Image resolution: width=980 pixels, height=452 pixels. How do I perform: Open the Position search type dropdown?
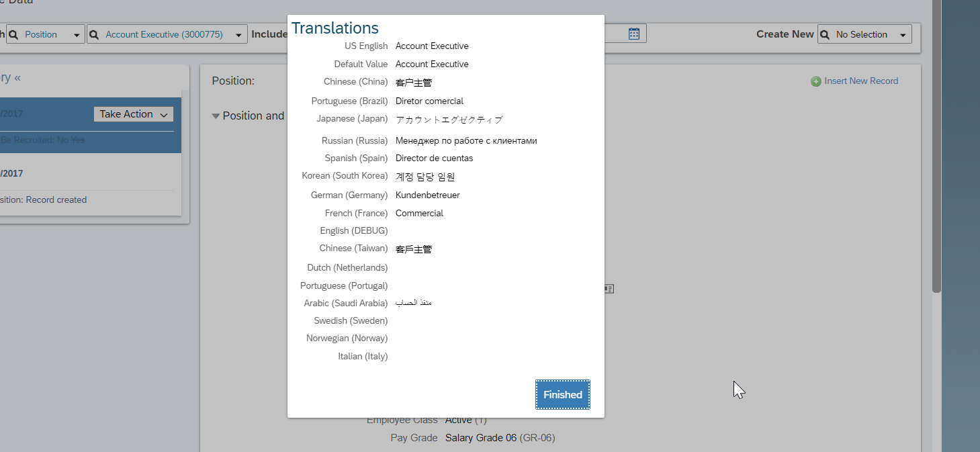tap(46, 34)
